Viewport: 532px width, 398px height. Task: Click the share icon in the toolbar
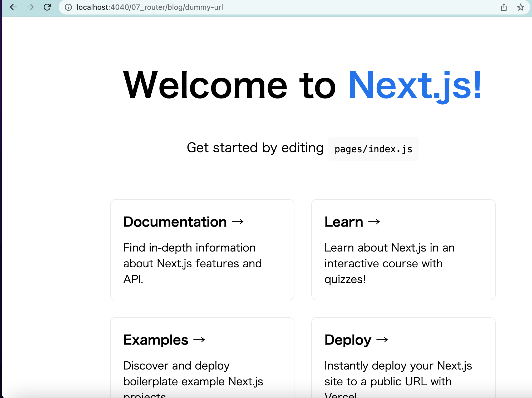[504, 7]
